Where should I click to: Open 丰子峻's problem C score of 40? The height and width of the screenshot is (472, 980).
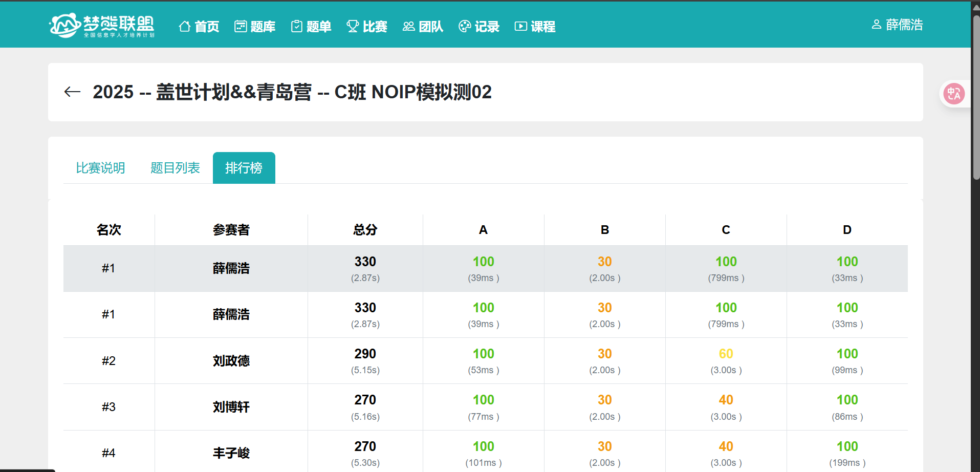726,446
